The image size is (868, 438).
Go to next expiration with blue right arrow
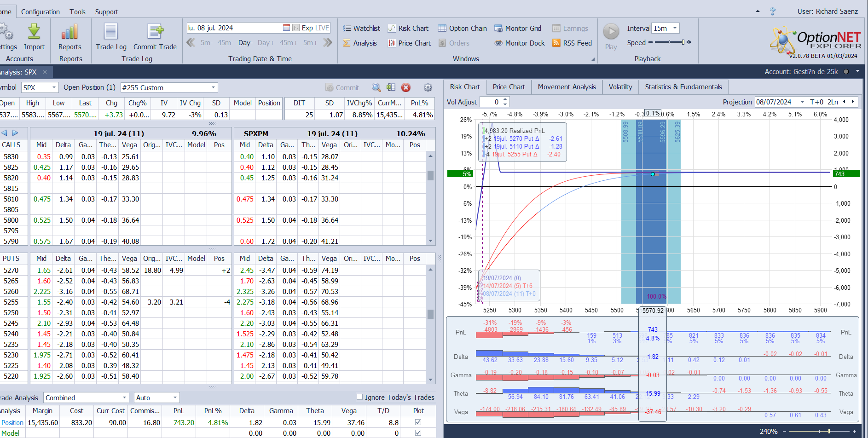[x=15, y=133]
